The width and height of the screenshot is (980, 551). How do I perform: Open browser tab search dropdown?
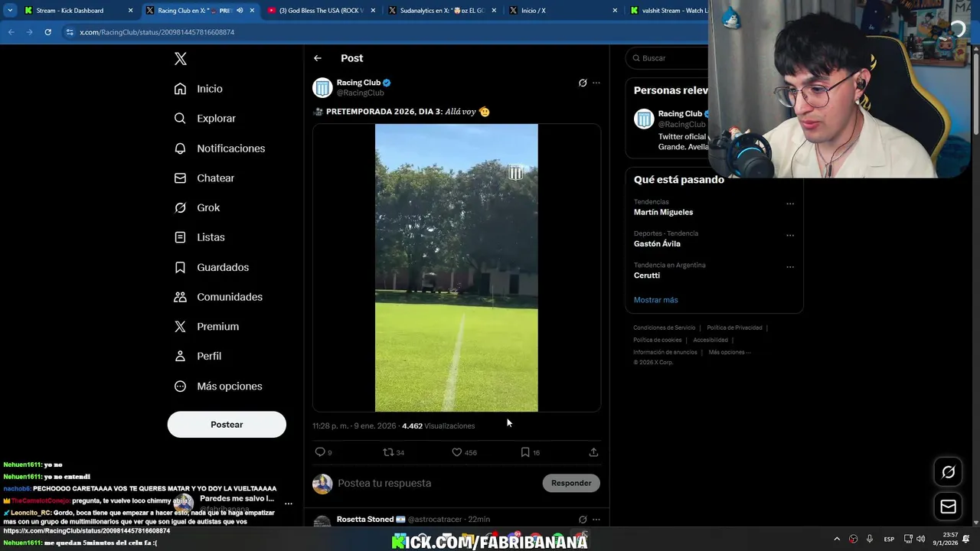point(10,11)
